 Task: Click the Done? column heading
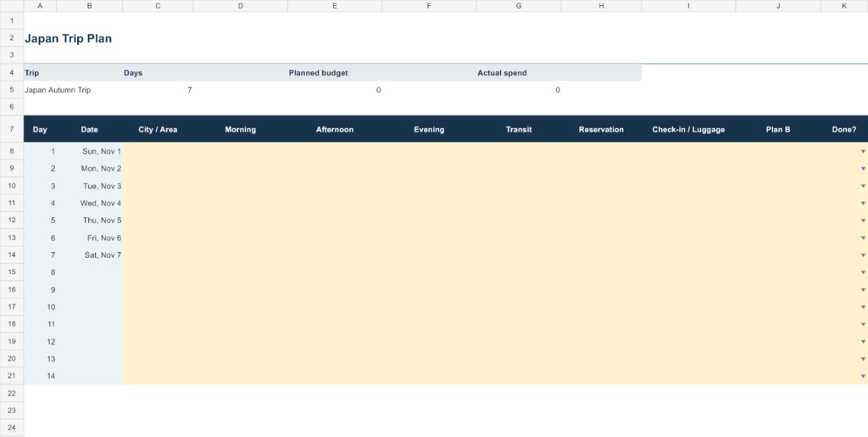click(x=844, y=130)
